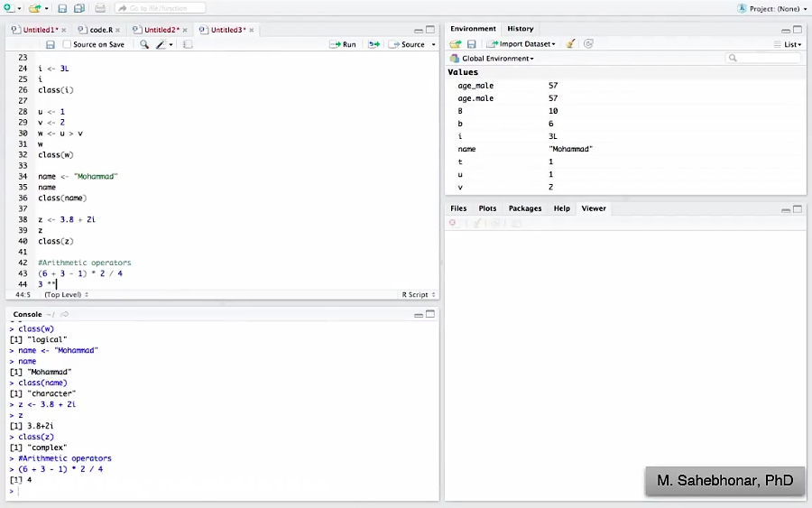Enable the Source on Save checkbox
Screen dimensions: 812x508
(x=67, y=44)
